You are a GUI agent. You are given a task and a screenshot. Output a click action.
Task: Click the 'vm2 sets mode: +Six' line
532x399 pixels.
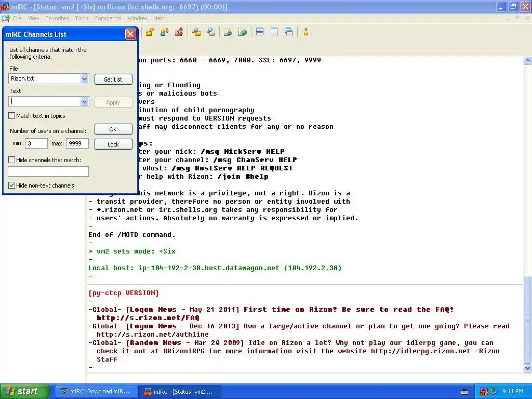click(x=132, y=251)
